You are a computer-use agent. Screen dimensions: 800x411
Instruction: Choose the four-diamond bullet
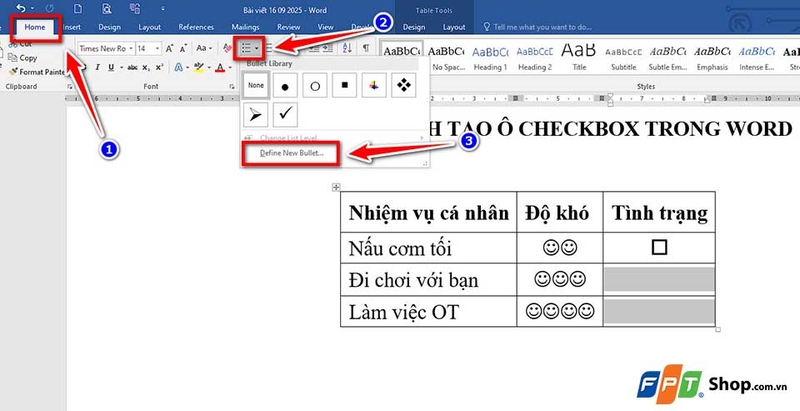coord(404,85)
